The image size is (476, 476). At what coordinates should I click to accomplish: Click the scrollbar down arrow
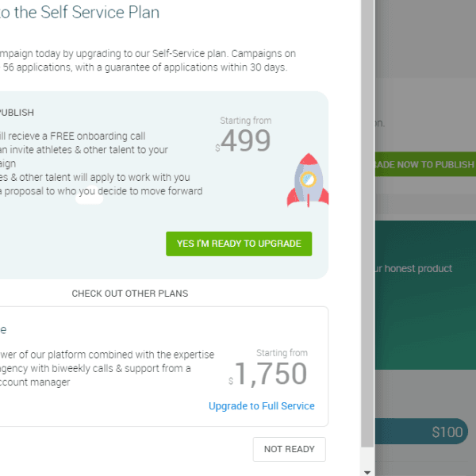367,470
